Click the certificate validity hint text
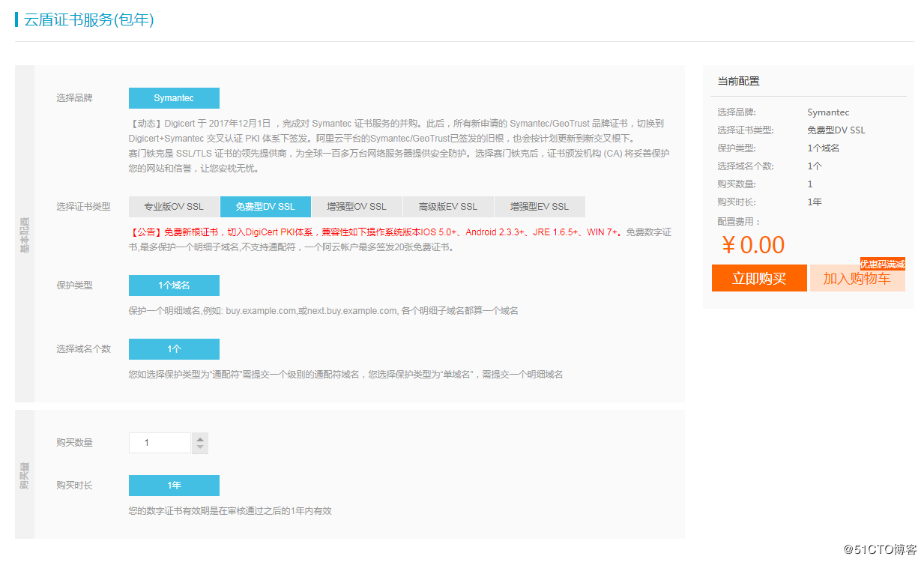The image size is (924, 562). point(230,511)
